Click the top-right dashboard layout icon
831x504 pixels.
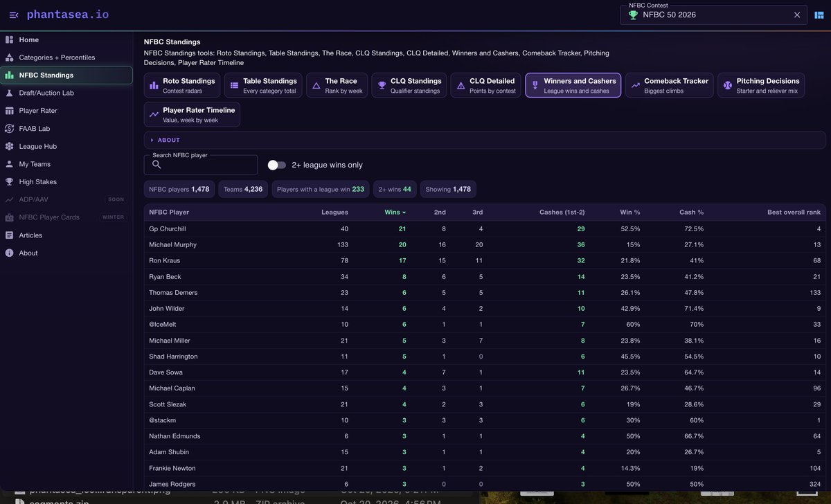(x=819, y=15)
